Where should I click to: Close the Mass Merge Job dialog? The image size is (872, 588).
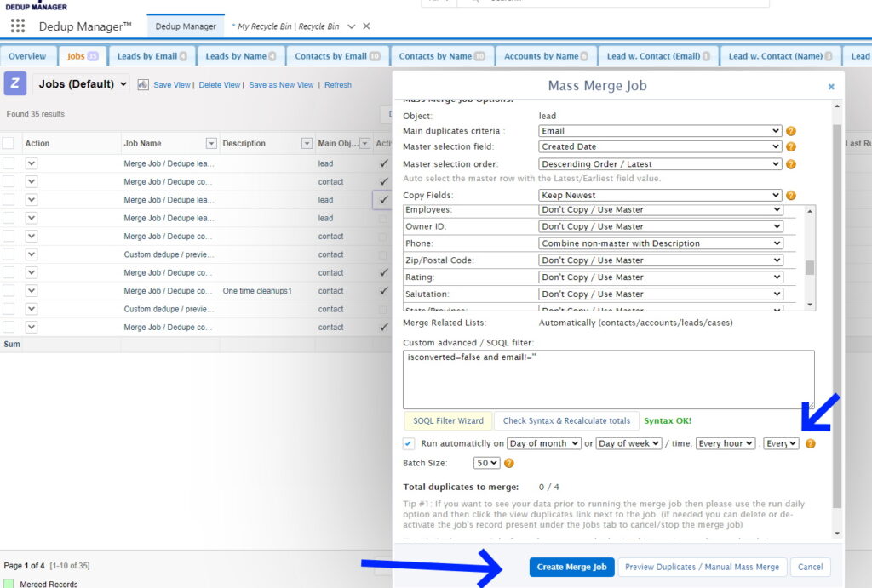[x=831, y=87]
